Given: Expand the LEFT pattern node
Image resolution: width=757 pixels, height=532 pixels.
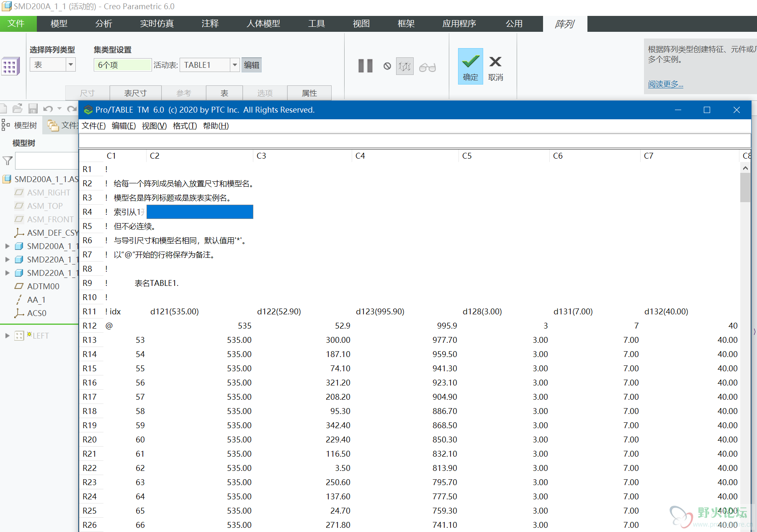Looking at the screenshot, I should tap(7, 336).
